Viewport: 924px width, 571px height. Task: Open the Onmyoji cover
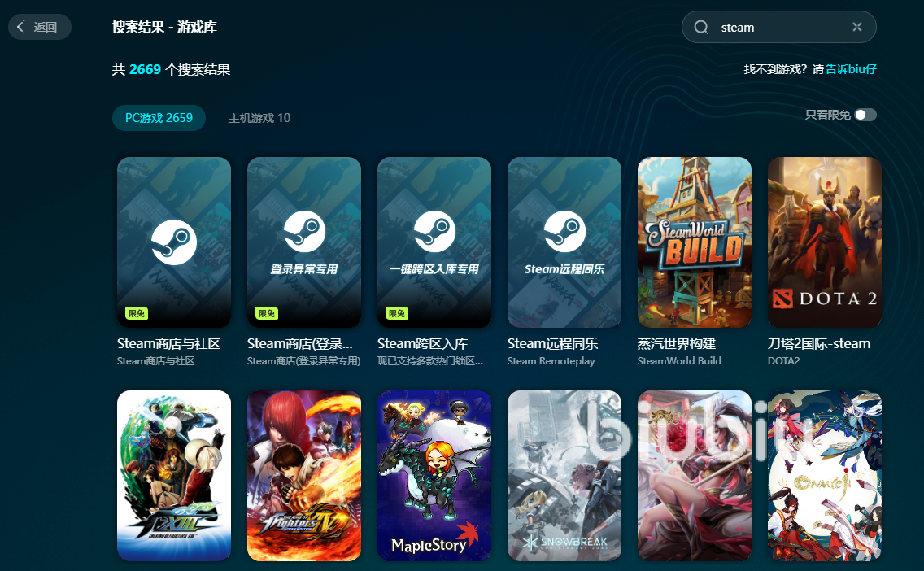825,476
